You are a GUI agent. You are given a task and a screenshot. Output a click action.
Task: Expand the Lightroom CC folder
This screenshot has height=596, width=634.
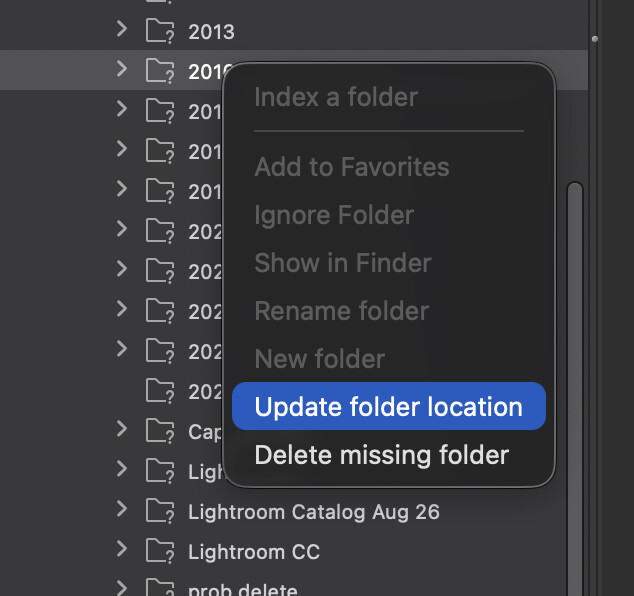point(122,549)
